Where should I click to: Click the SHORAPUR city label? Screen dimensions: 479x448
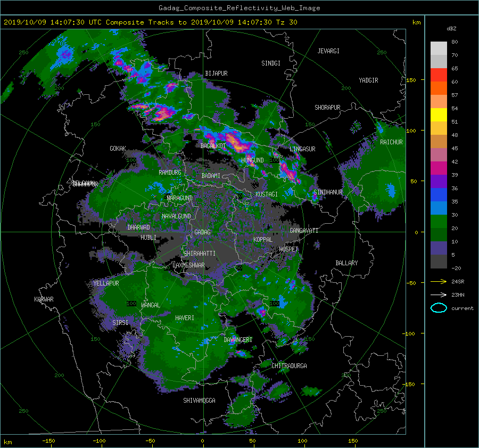click(x=328, y=108)
